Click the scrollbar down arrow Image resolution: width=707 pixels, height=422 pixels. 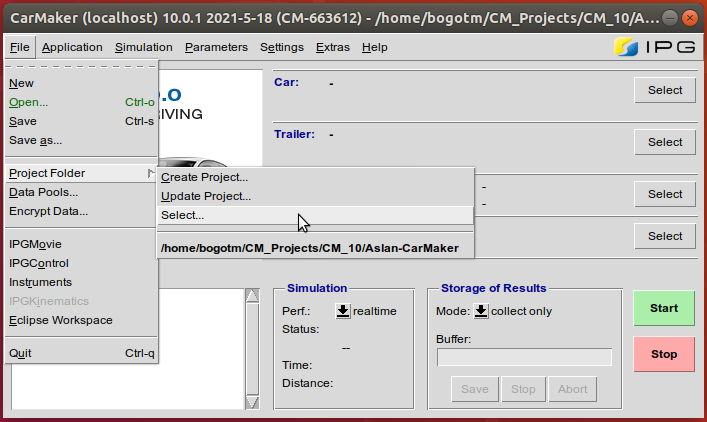[x=252, y=403]
